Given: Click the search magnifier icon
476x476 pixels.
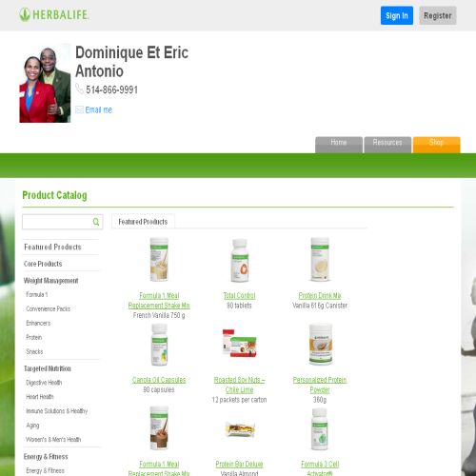Looking at the screenshot, I should (x=96, y=222).
